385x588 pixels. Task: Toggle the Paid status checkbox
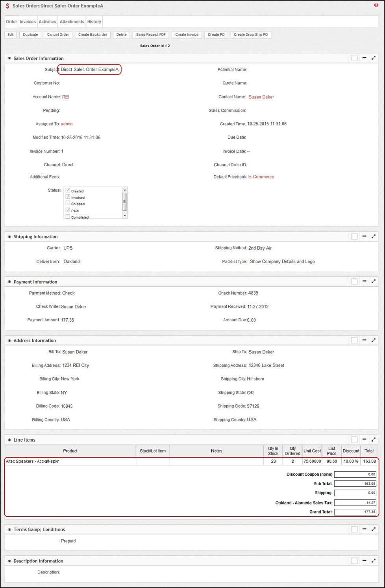coord(68,210)
